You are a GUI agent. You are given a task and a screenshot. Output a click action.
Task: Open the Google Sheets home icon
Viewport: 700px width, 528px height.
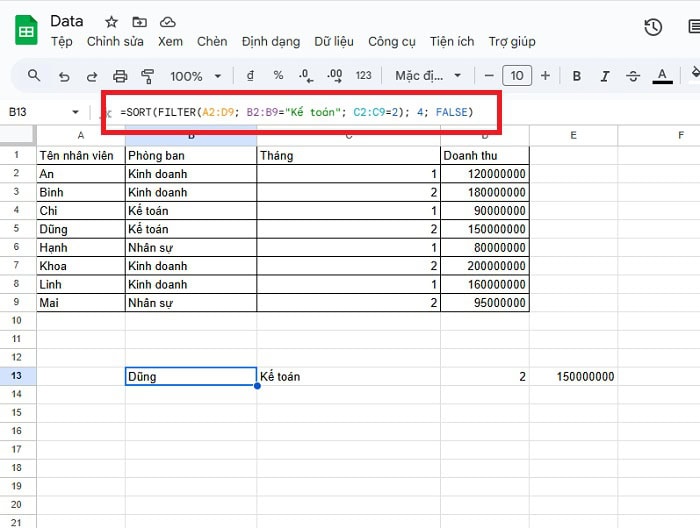(25, 30)
